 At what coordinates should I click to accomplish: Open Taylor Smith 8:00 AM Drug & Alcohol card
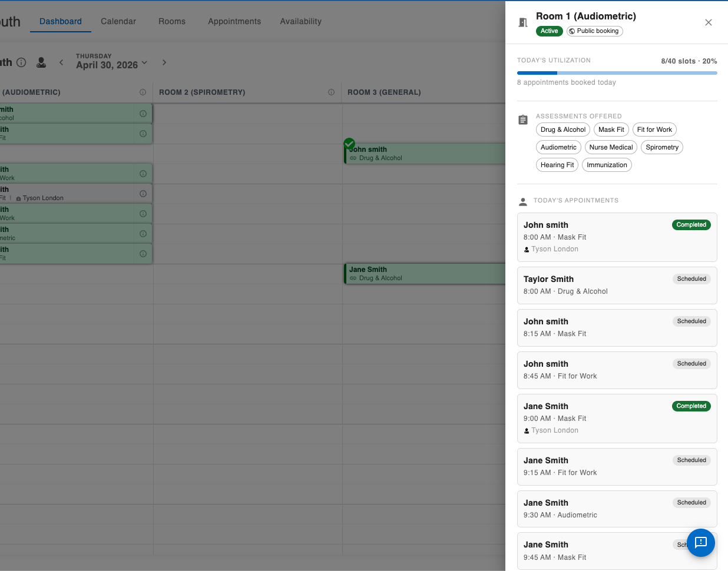(x=617, y=285)
